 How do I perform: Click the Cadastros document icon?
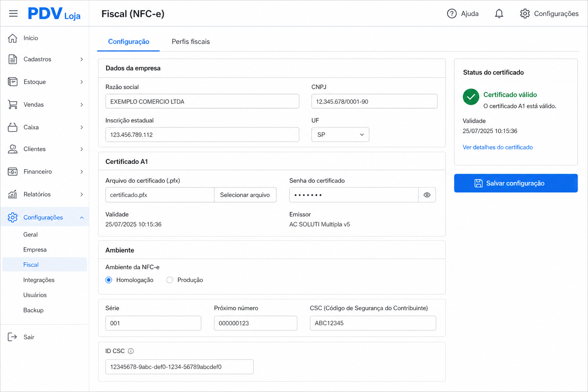(13, 59)
